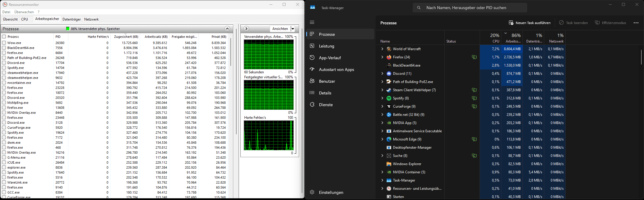The width and height of the screenshot is (644, 200).
Task: Click the Task-Manager search input field
Action: [470, 8]
